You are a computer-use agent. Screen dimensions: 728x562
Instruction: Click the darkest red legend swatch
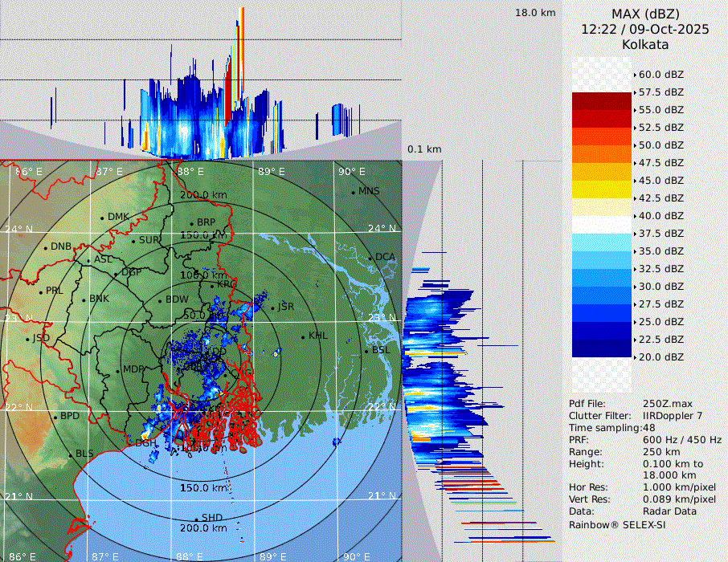coord(602,101)
